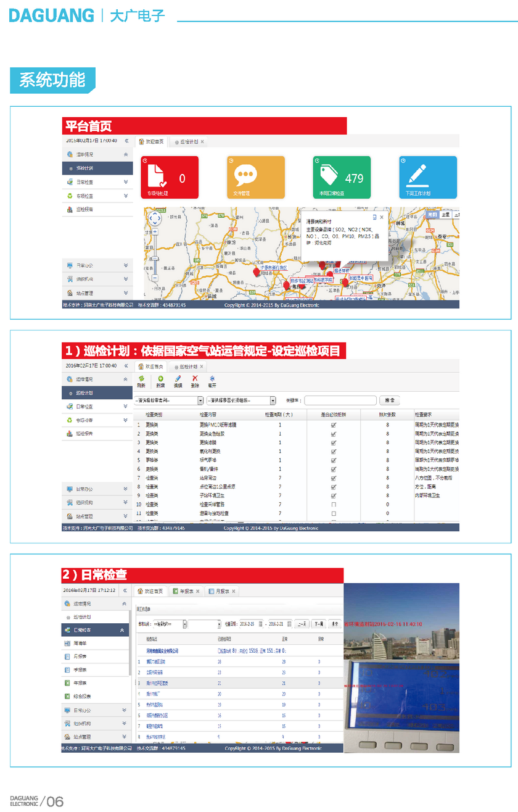Click the 搜索 search button
Image resolution: width=518 pixels, height=812 pixels.
click(388, 400)
